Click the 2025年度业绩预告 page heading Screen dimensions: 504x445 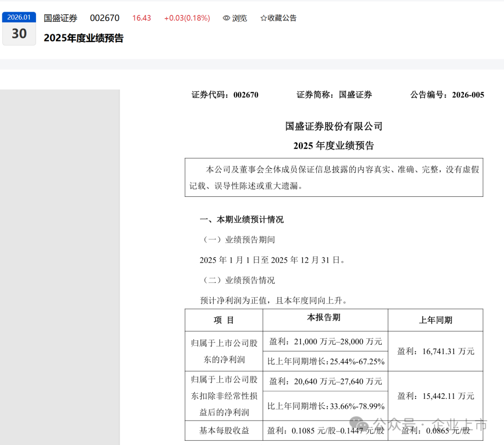point(84,38)
